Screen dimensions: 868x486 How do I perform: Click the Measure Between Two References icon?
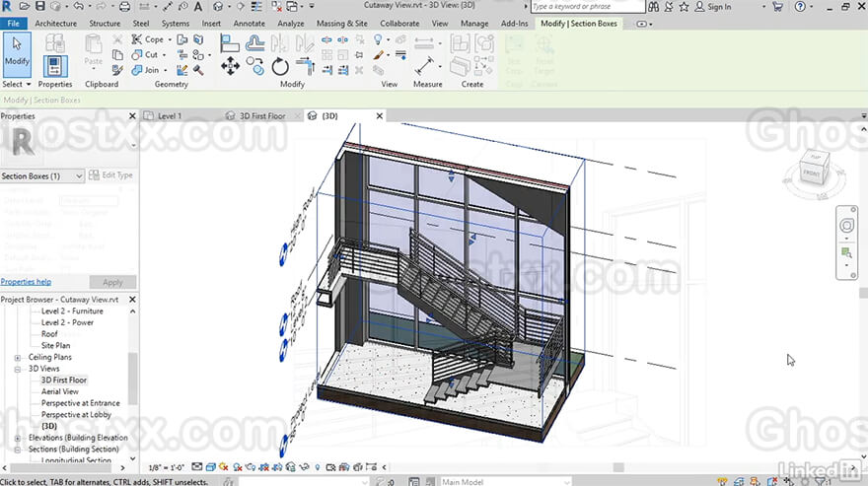424,66
